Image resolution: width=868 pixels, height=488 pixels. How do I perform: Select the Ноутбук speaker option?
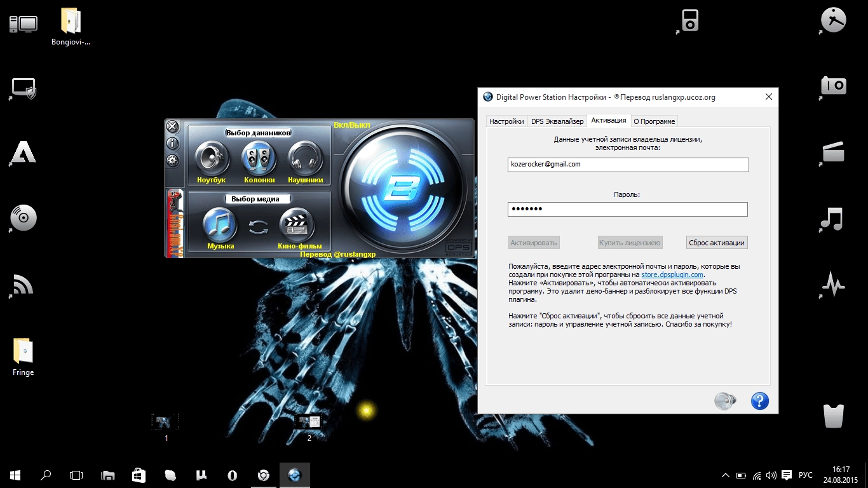click(x=212, y=158)
